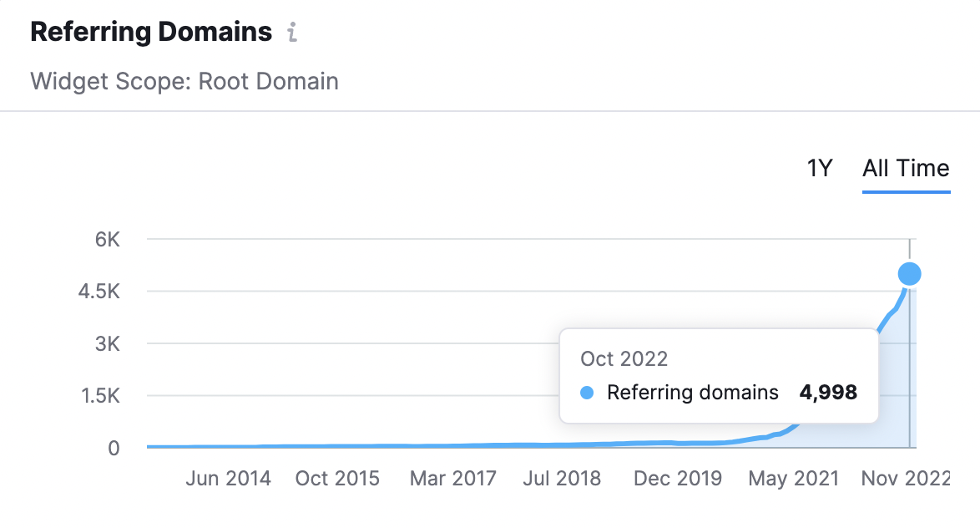Switch chart range to 1Y
Viewport: 980px width, 528px height.
(820, 169)
